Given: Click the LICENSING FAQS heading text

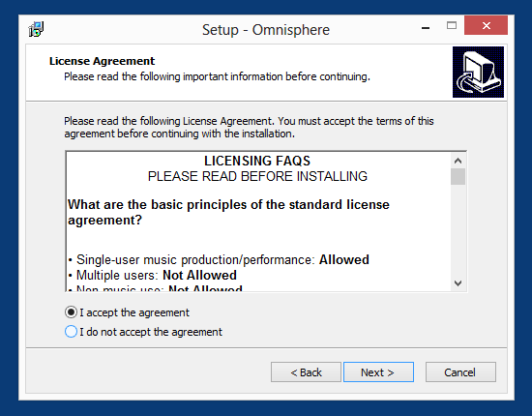Looking at the screenshot, I should [257, 161].
